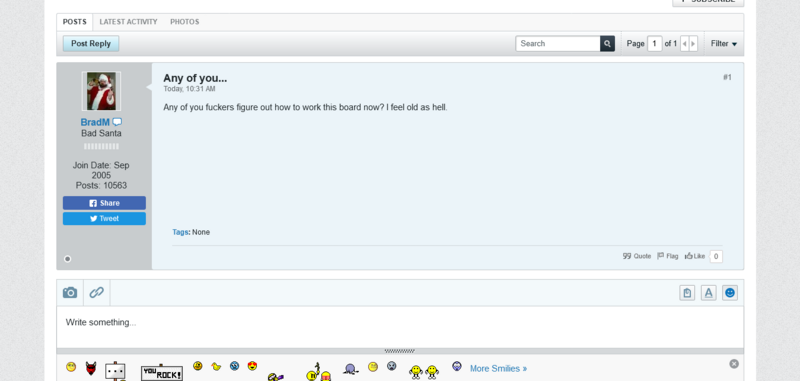Insert the first yellow smiley in row
This screenshot has height=381, width=800.
(71, 366)
